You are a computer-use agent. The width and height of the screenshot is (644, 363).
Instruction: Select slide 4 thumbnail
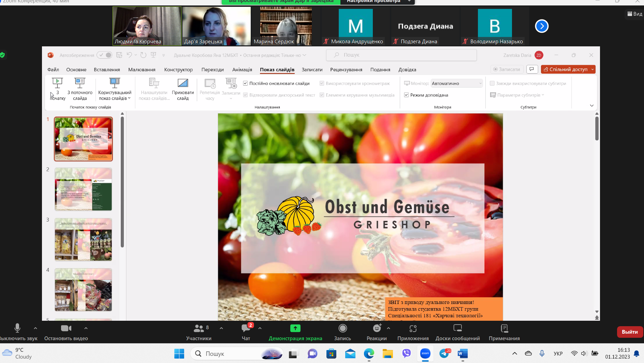[x=83, y=290]
